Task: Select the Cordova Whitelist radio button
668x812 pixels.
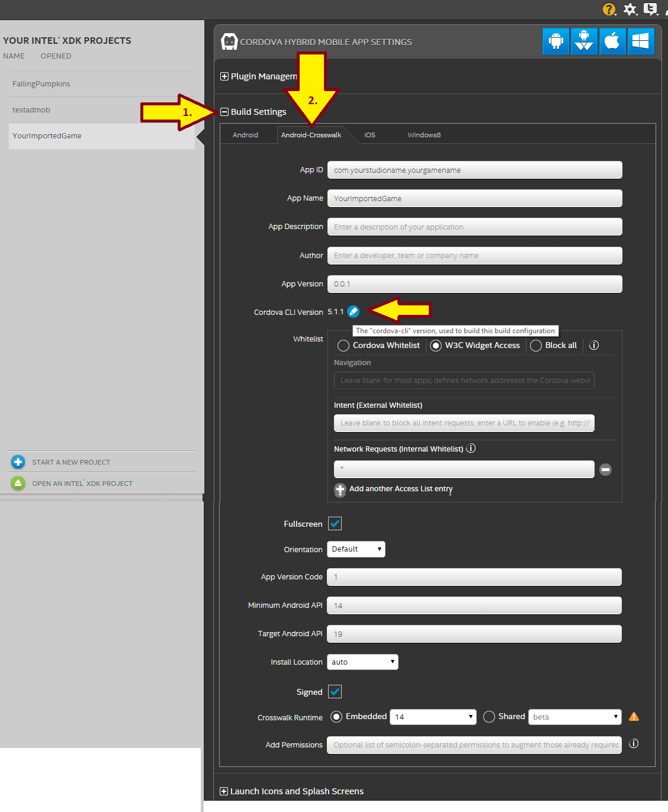Action: (343, 346)
